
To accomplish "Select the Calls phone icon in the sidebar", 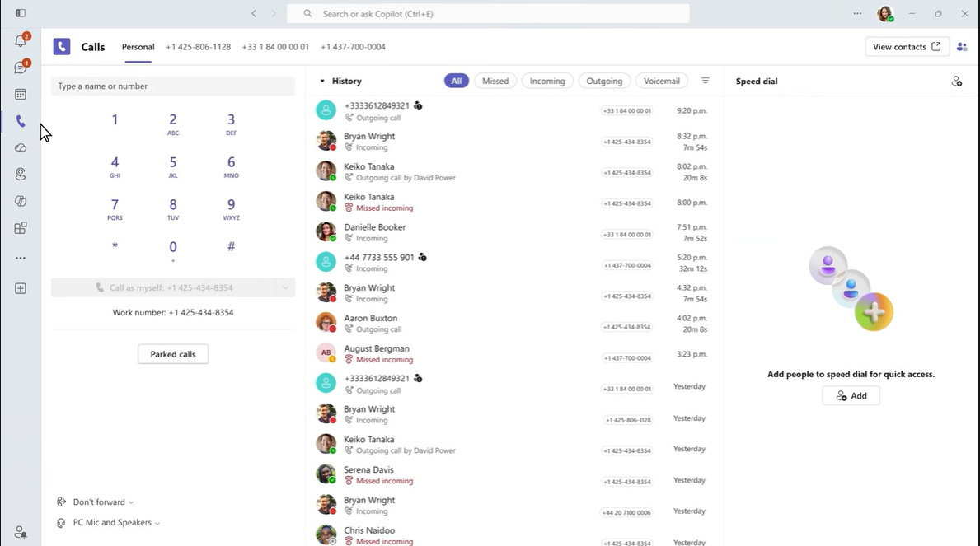I will [21, 121].
